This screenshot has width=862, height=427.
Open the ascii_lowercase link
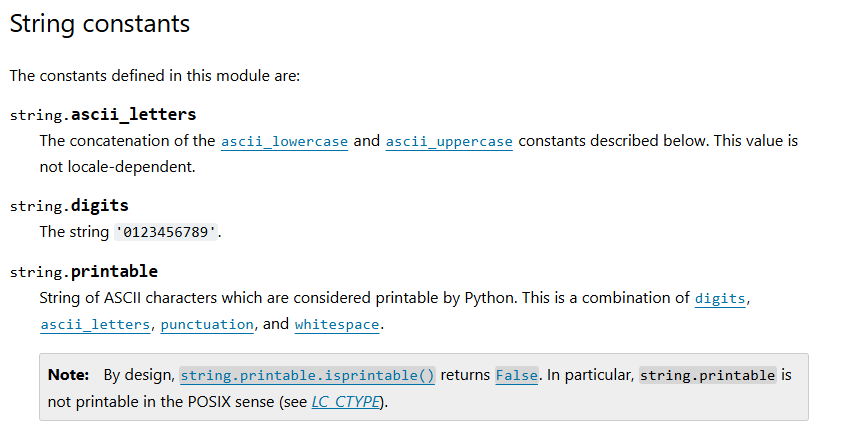click(x=284, y=142)
